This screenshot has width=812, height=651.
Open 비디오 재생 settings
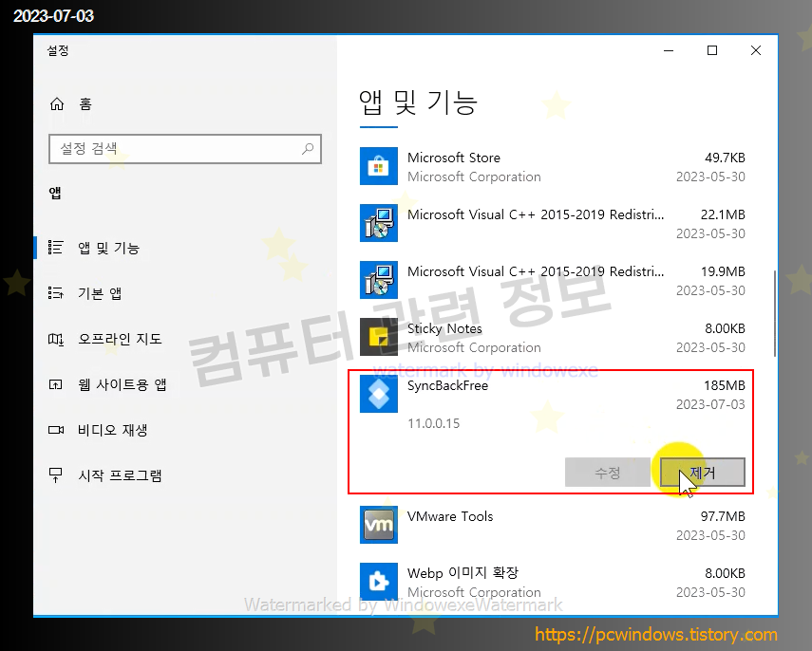(112, 430)
